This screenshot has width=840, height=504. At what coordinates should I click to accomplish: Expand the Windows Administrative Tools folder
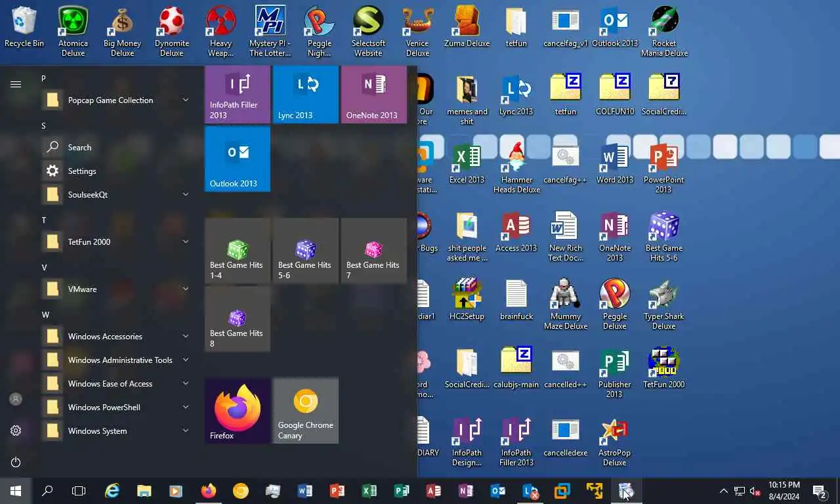(x=117, y=360)
